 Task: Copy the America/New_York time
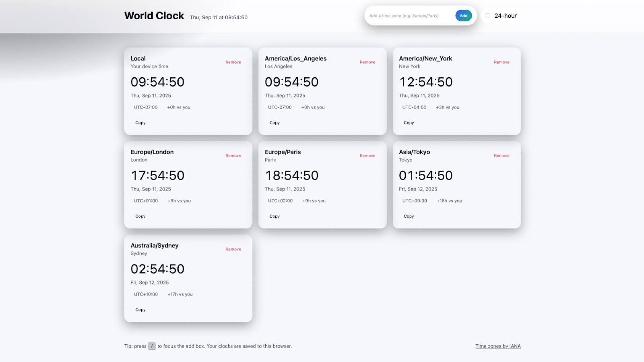[409, 123]
